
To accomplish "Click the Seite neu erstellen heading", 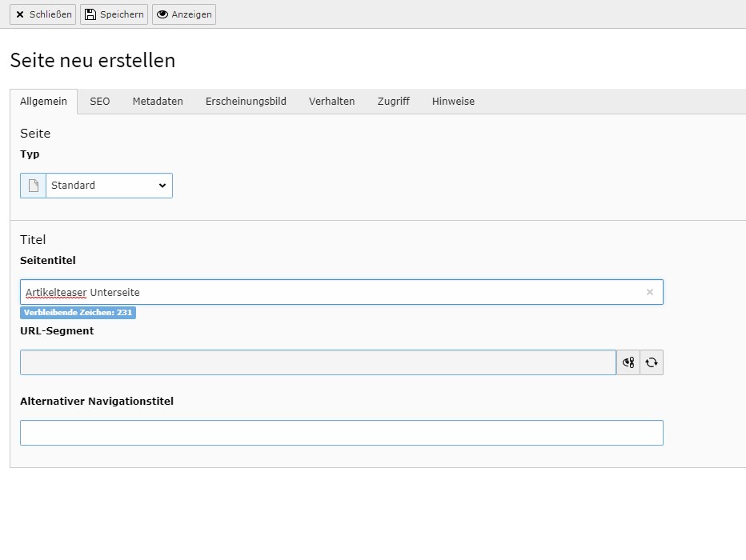I will (92, 60).
